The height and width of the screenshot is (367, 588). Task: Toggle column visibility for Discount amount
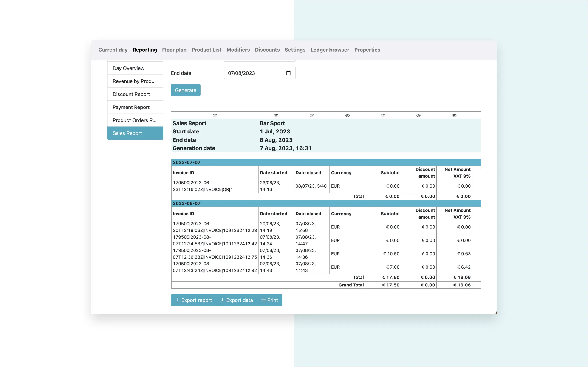pos(419,115)
